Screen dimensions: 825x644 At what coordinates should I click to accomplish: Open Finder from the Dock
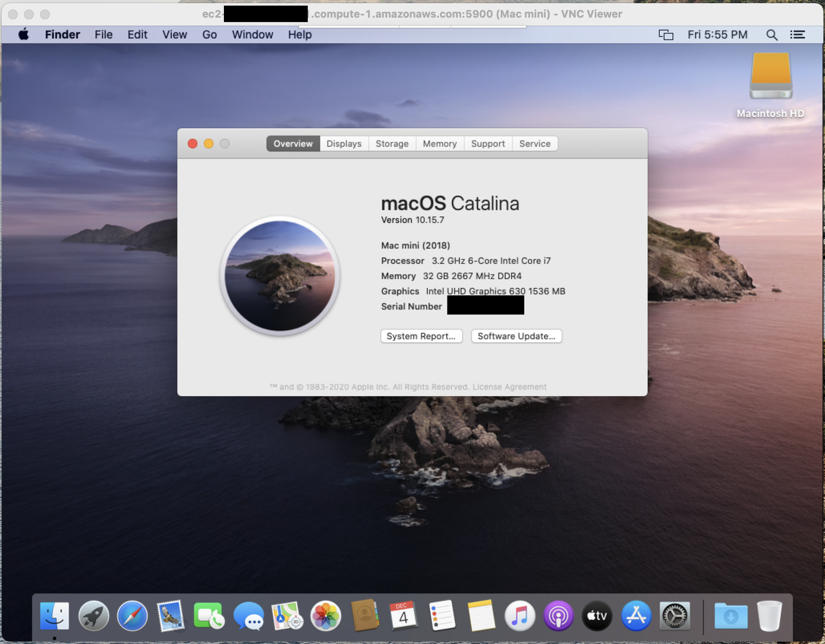pos(55,616)
